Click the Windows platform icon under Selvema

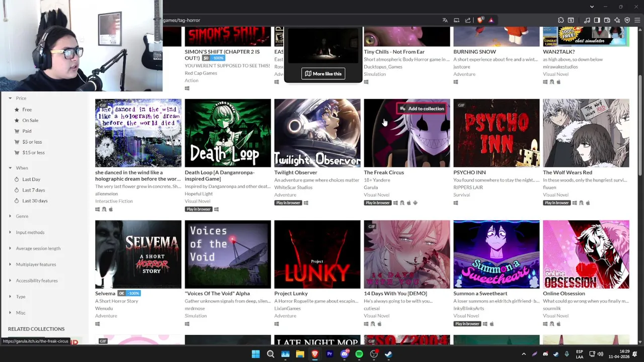98,324
